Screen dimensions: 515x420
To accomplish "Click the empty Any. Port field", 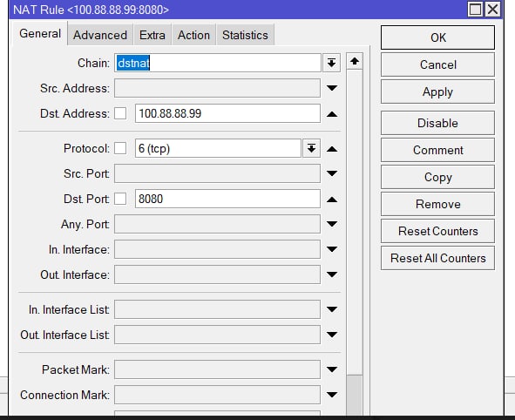I will coord(218,224).
